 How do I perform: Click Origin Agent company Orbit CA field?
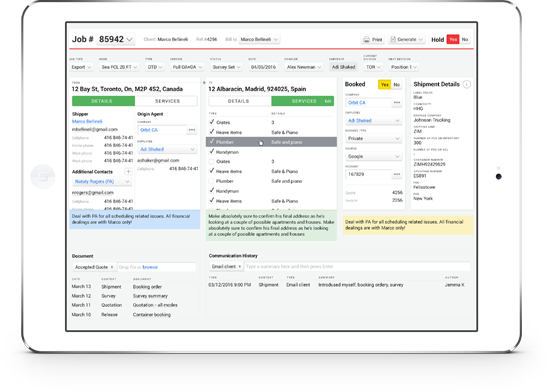tap(162, 130)
